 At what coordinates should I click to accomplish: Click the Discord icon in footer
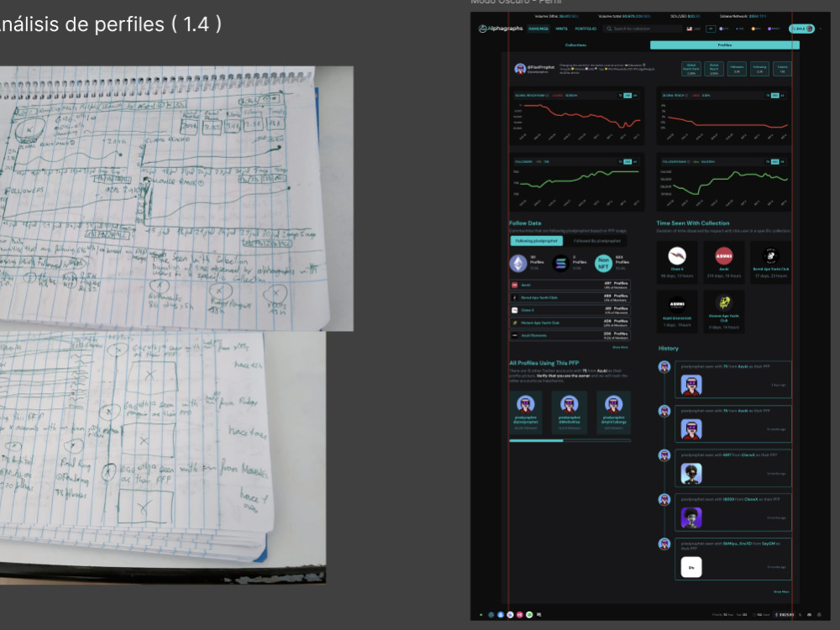tap(810, 615)
